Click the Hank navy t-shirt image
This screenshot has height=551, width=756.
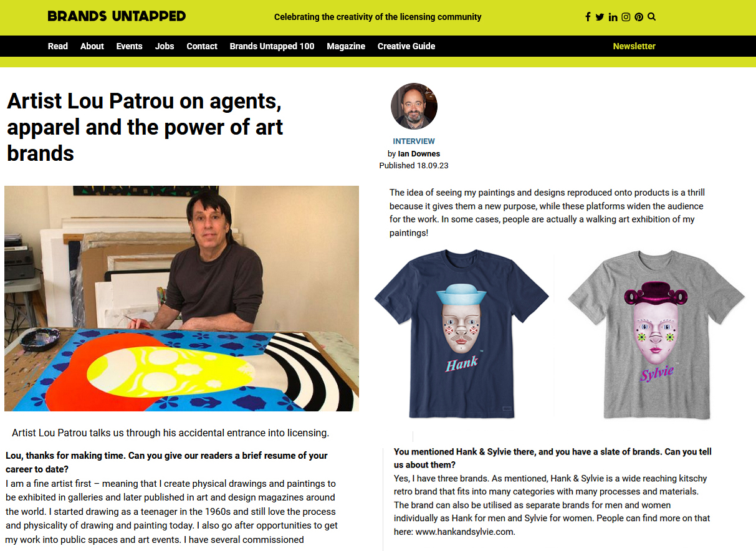pyautogui.click(x=462, y=334)
